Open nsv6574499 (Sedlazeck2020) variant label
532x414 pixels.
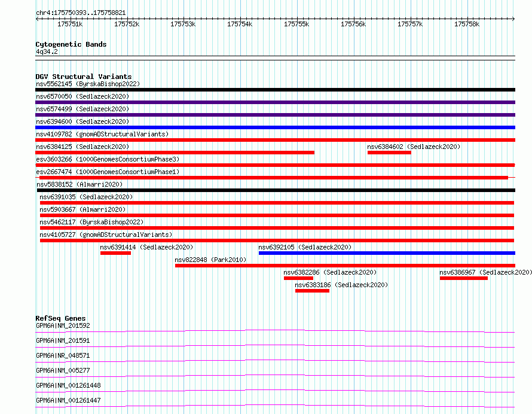click(x=82, y=109)
